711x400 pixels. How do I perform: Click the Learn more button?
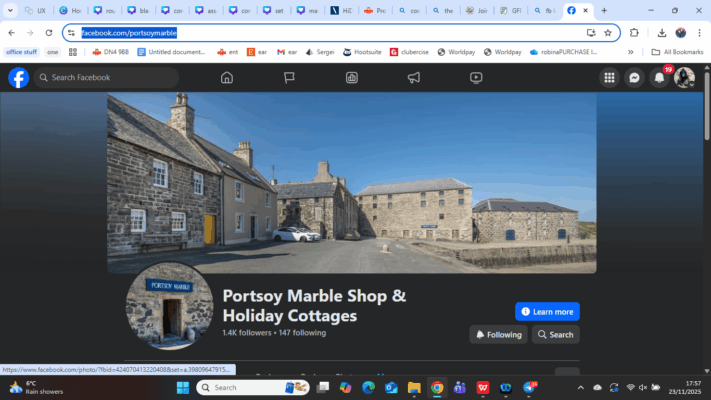[547, 311]
